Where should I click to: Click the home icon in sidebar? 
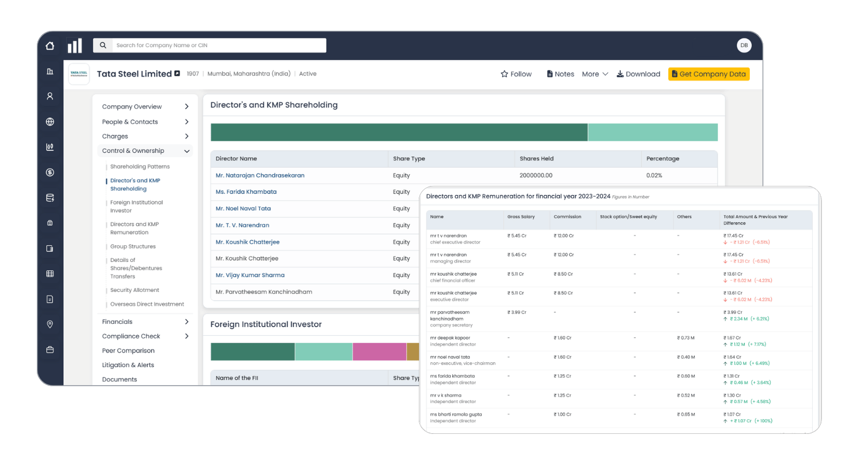click(x=50, y=46)
